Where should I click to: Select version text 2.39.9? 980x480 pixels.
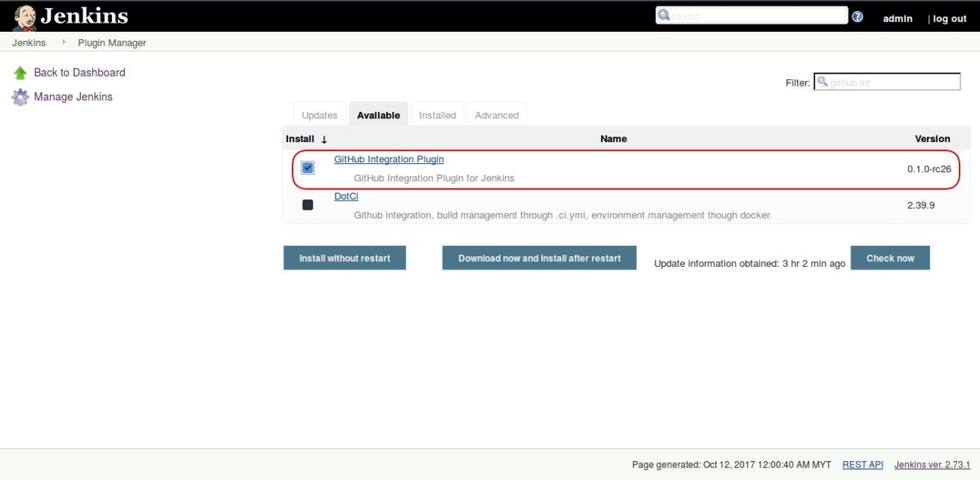pos(921,206)
